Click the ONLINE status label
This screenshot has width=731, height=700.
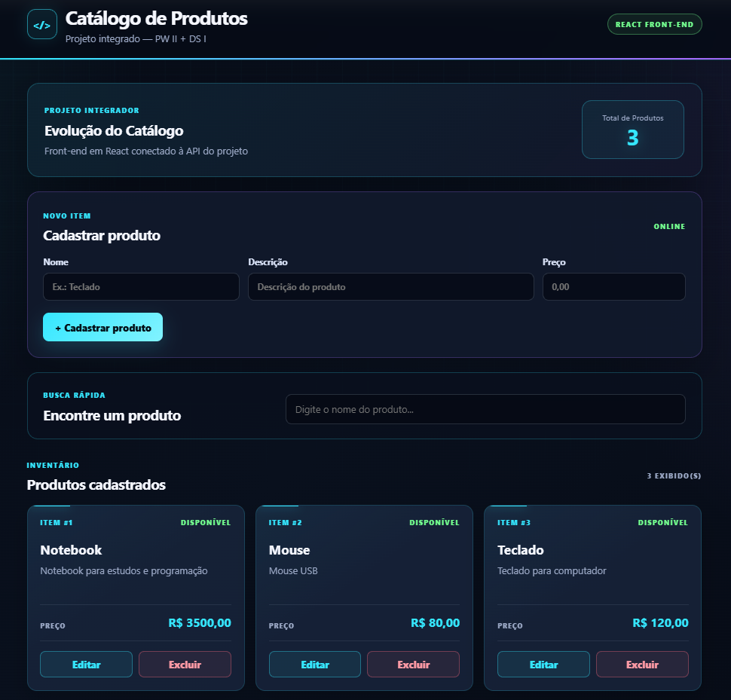669,227
